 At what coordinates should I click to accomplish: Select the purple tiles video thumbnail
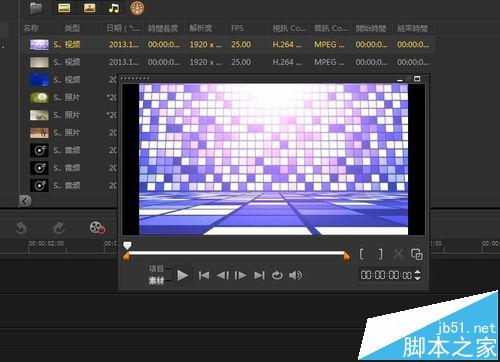[39, 45]
